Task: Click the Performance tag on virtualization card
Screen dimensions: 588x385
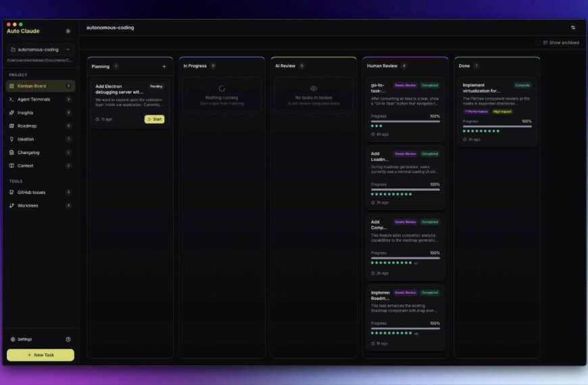Action: (476, 111)
